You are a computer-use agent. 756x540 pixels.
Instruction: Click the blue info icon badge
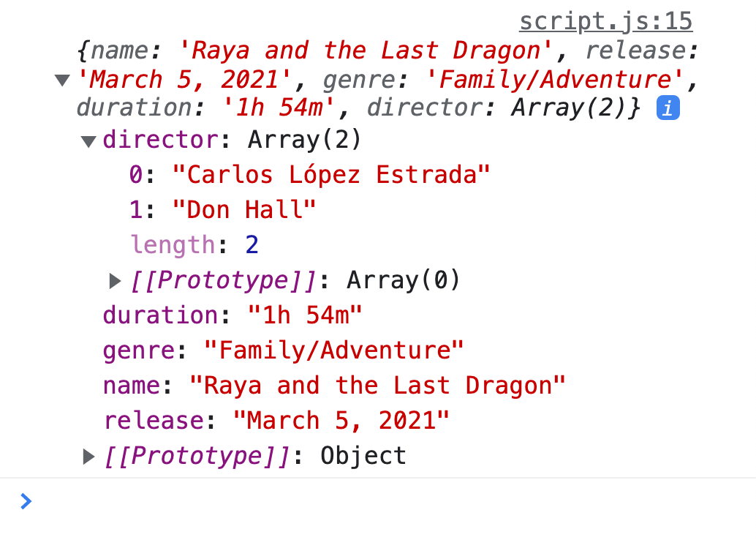point(668,108)
